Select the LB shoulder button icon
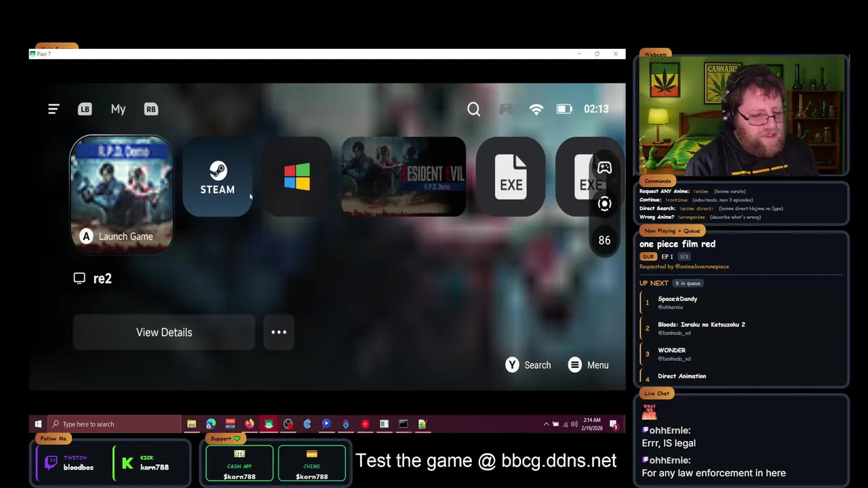Viewport: 868px width, 488px height. [x=85, y=109]
